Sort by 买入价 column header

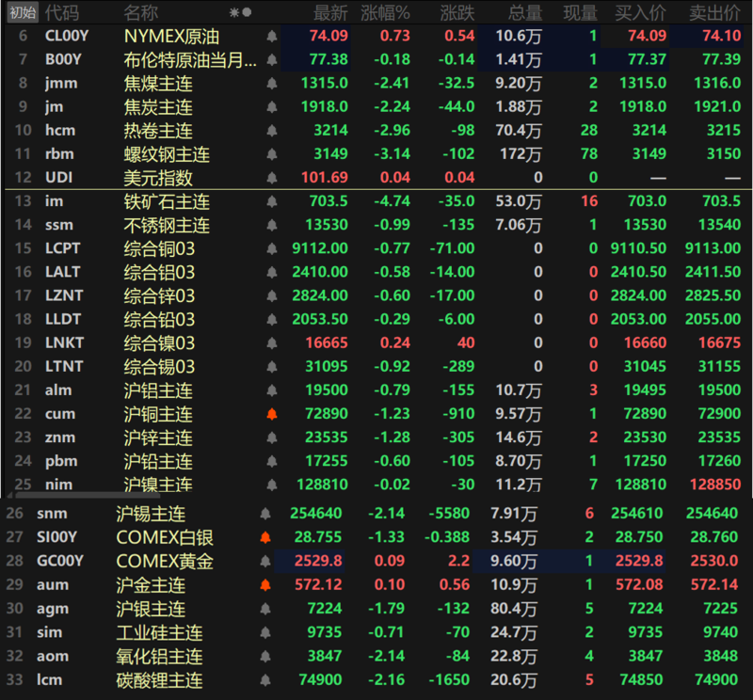[641, 13]
